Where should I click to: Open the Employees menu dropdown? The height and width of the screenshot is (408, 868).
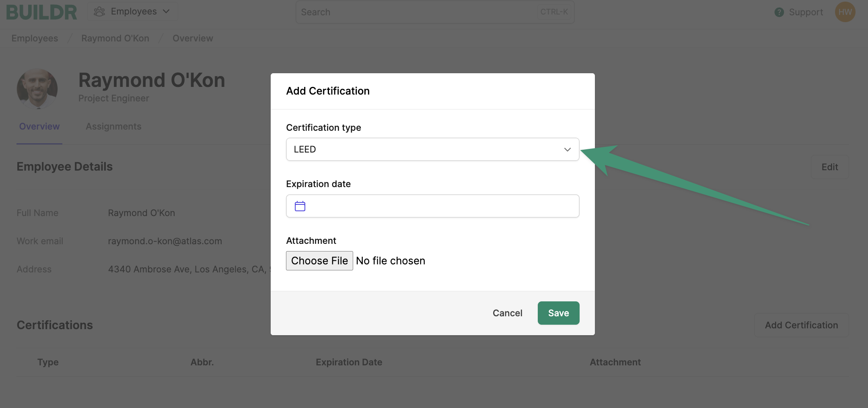coord(132,12)
